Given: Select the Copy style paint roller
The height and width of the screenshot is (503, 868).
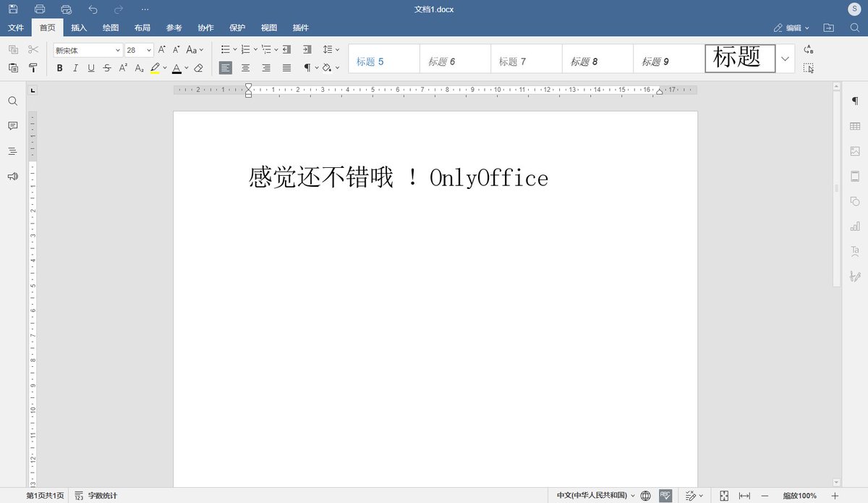Looking at the screenshot, I should [x=33, y=68].
